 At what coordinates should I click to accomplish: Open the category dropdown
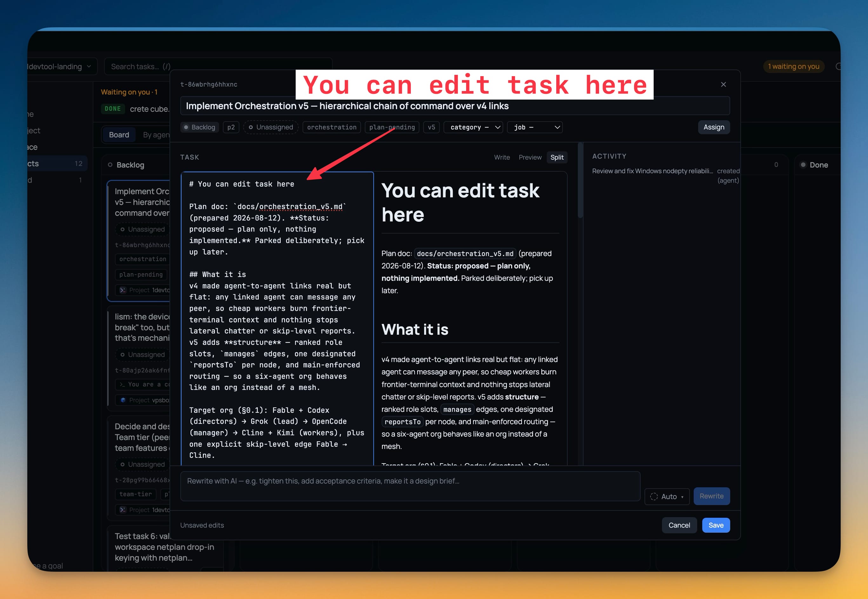tap(473, 127)
